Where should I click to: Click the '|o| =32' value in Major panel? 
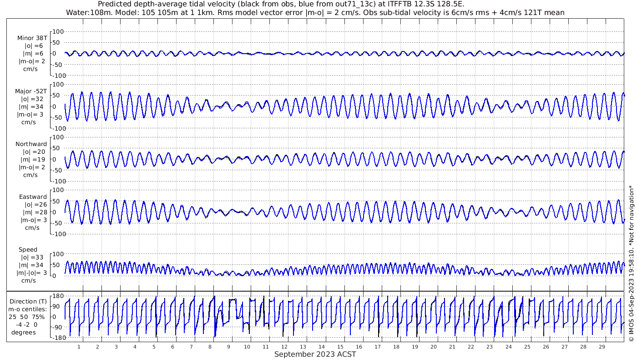(x=32, y=99)
